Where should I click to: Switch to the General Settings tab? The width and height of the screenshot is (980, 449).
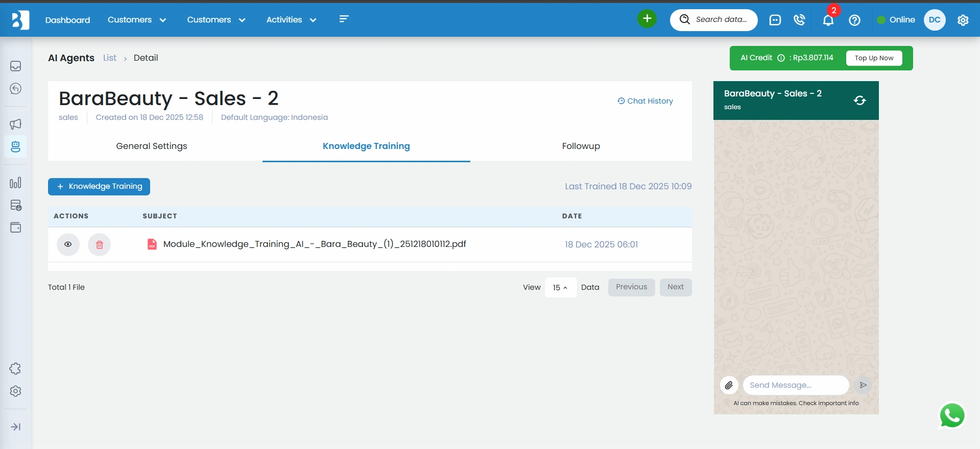tap(152, 146)
